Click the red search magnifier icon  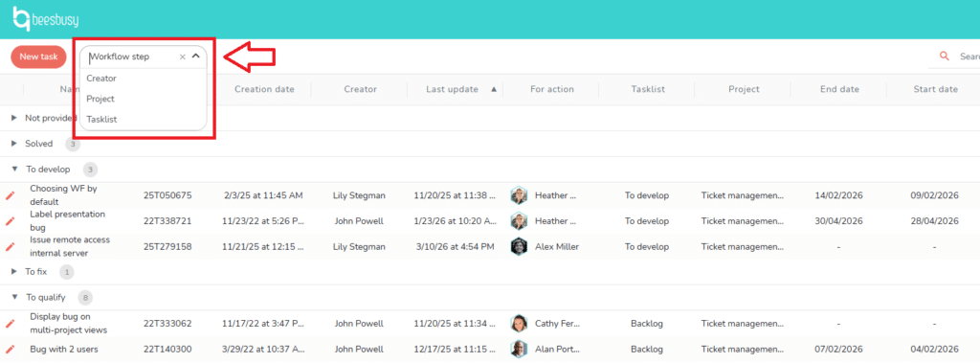pyautogui.click(x=945, y=57)
